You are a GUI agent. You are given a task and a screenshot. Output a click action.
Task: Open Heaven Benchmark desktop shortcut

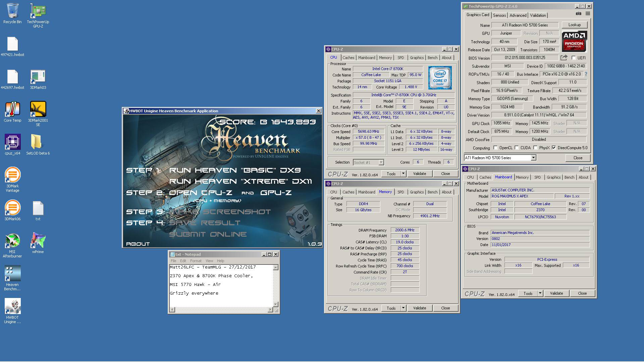pos(12,278)
